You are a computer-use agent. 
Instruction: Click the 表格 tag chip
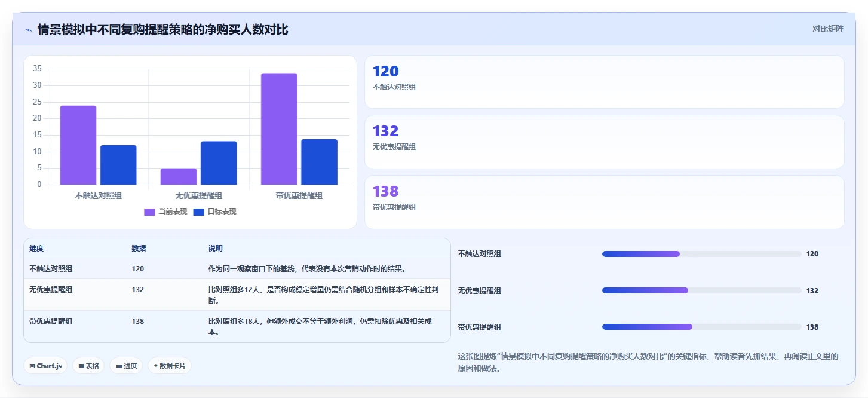pos(88,366)
